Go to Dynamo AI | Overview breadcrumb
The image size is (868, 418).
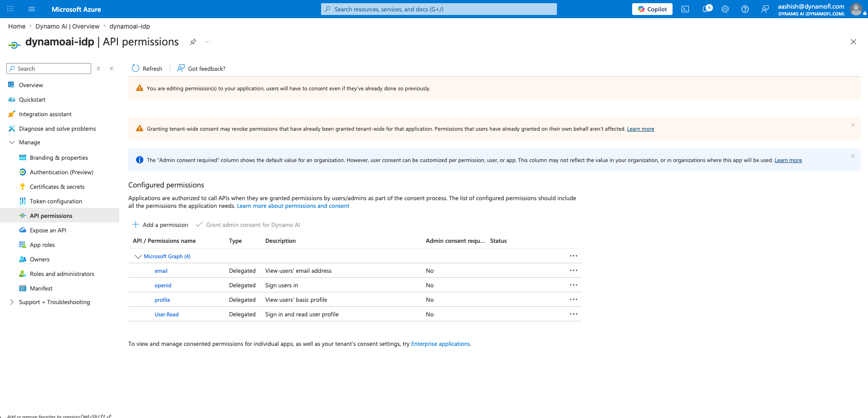pos(68,26)
